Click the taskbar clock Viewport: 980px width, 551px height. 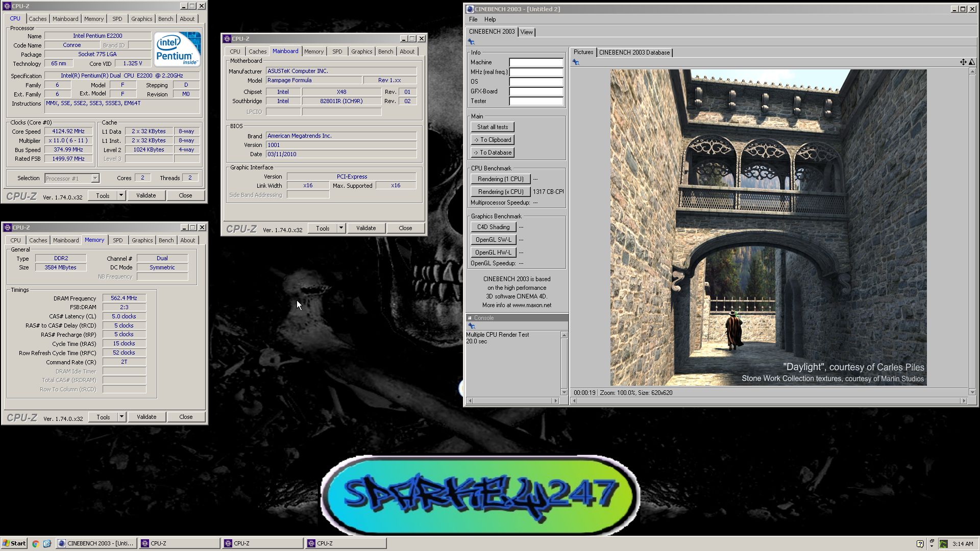coord(963,544)
